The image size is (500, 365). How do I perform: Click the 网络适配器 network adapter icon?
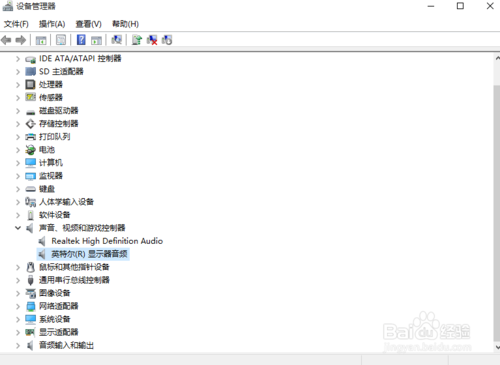click(x=31, y=306)
